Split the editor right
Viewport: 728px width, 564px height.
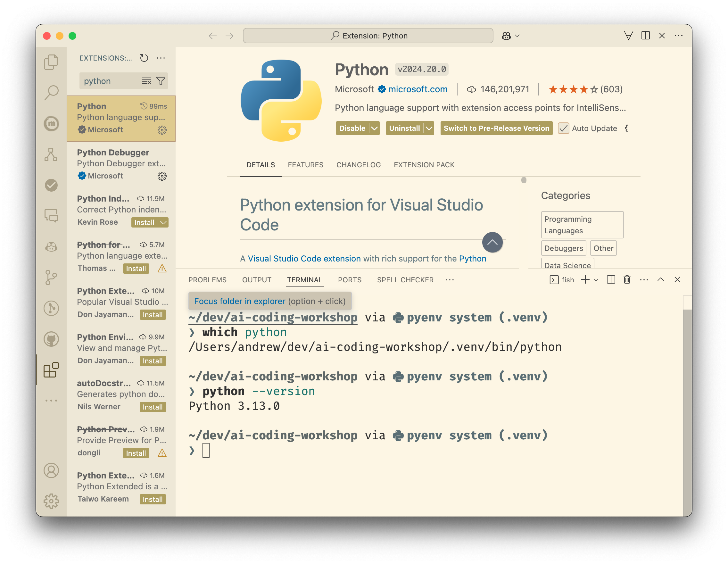tap(645, 36)
